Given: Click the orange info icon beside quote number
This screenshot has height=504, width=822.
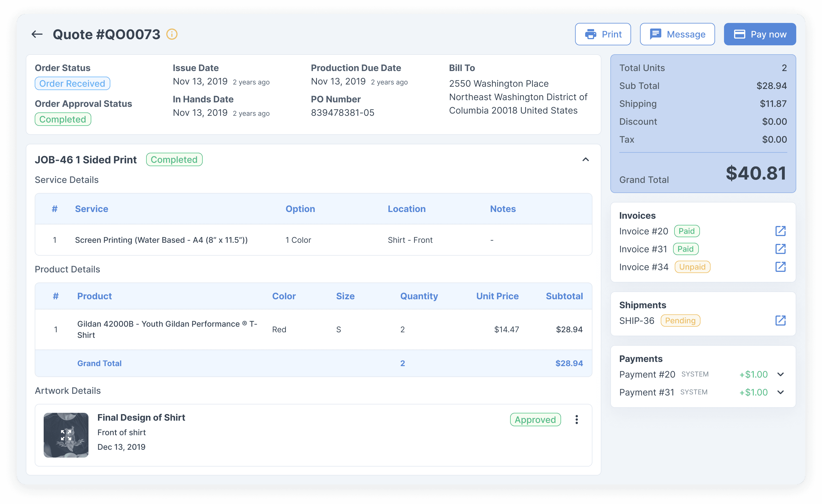Looking at the screenshot, I should click(172, 34).
